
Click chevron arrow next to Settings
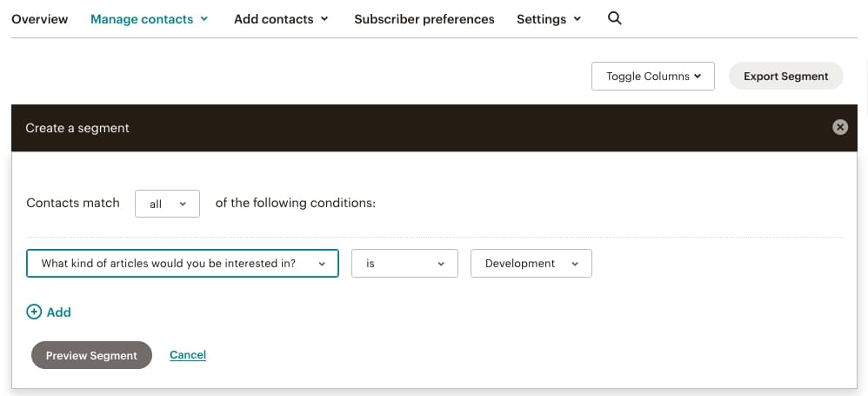pos(578,19)
